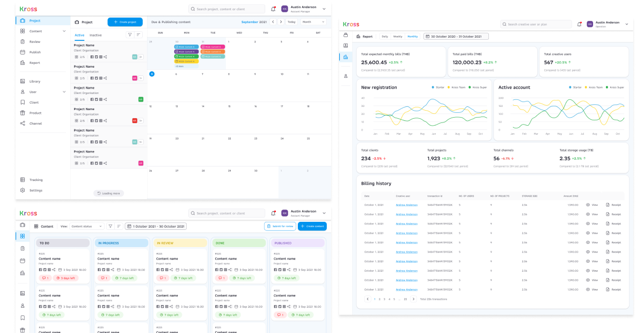Open notifications bell in the Project window
Screen dimensions: 644x333
tap(273, 9)
